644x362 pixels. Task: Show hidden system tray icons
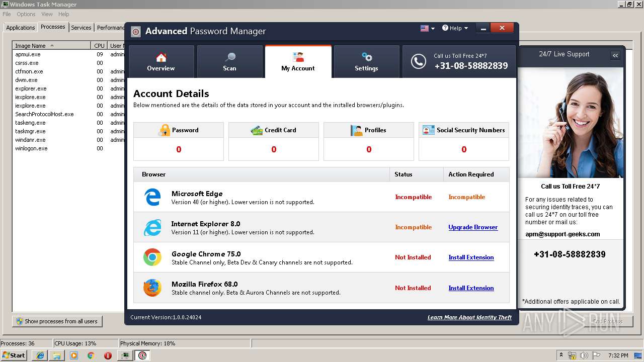(x=561, y=355)
